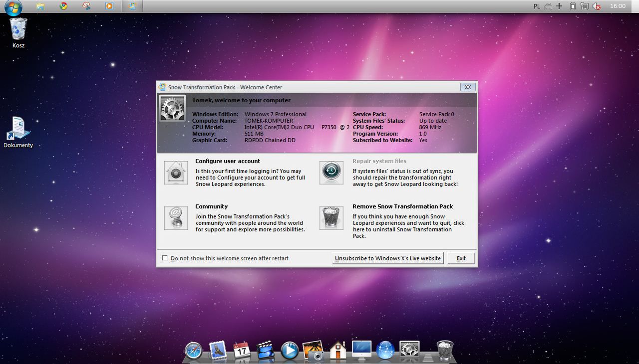This screenshot has width=639, height=364.
Task: Launch Google Chrome from the taskbar
Action: pyautogui.click(x=63, y=6)
